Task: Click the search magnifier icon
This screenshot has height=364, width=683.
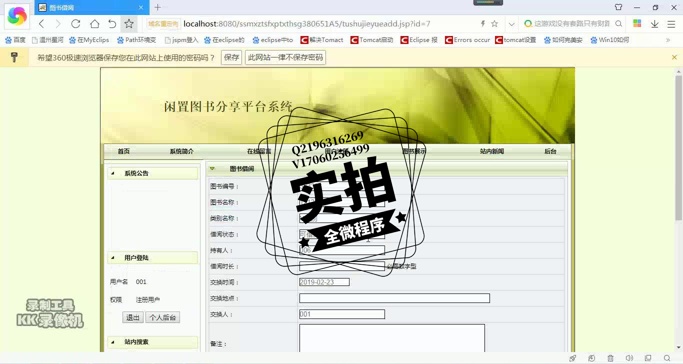Action: (619, 24)
